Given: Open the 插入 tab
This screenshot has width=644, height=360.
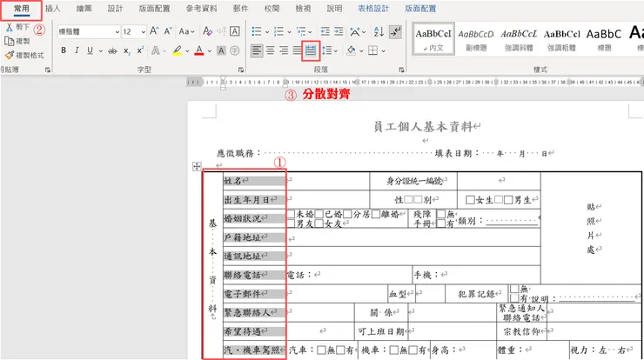Looking at the screenshot, I should (52, 9).
